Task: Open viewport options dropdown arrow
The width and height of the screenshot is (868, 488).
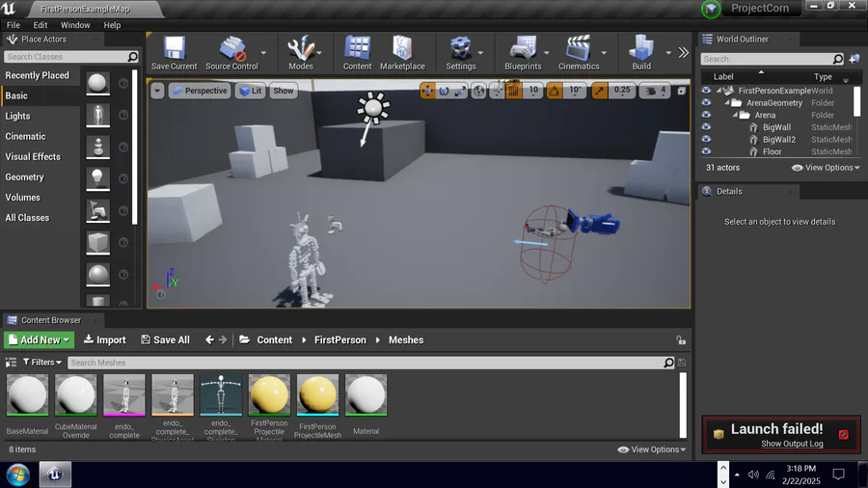Action: [157, 91]
